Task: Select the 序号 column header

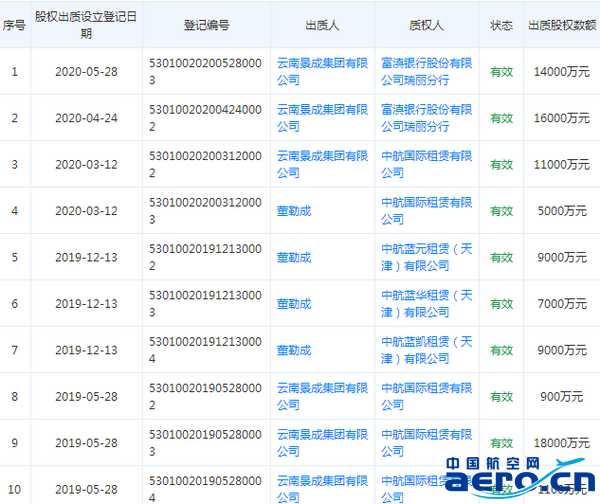Action: (14, 25)
